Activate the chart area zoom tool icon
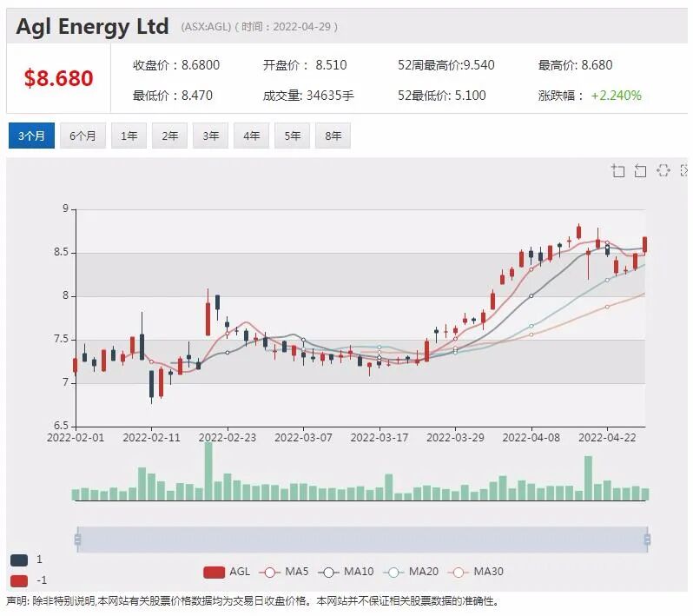 (x=617, y=170)
